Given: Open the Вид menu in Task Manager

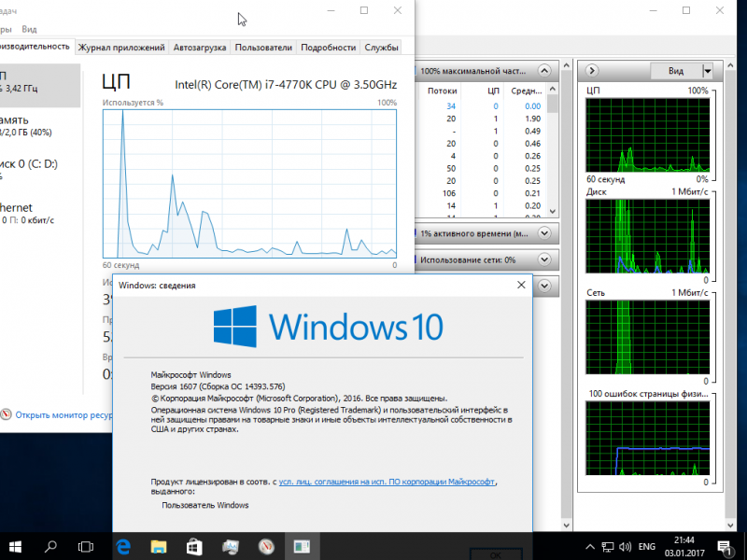Looking at the screenshot, I should pos(29,29).
